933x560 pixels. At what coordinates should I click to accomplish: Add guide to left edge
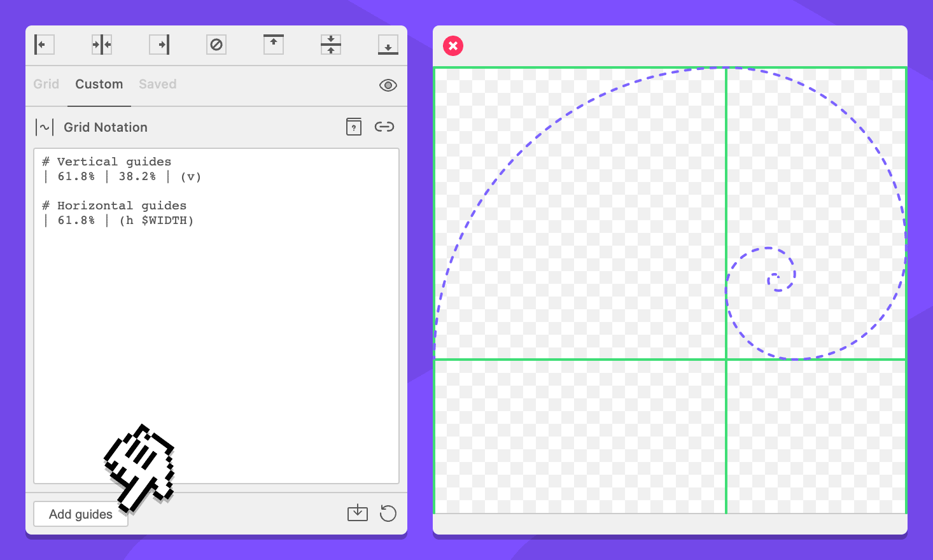pyautogui.click(x=44, y=45)
